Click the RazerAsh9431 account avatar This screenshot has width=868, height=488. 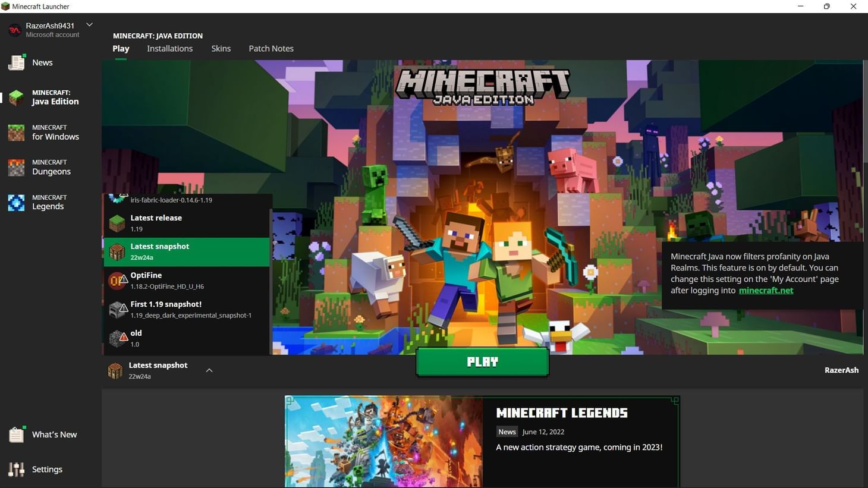(14, 30)
